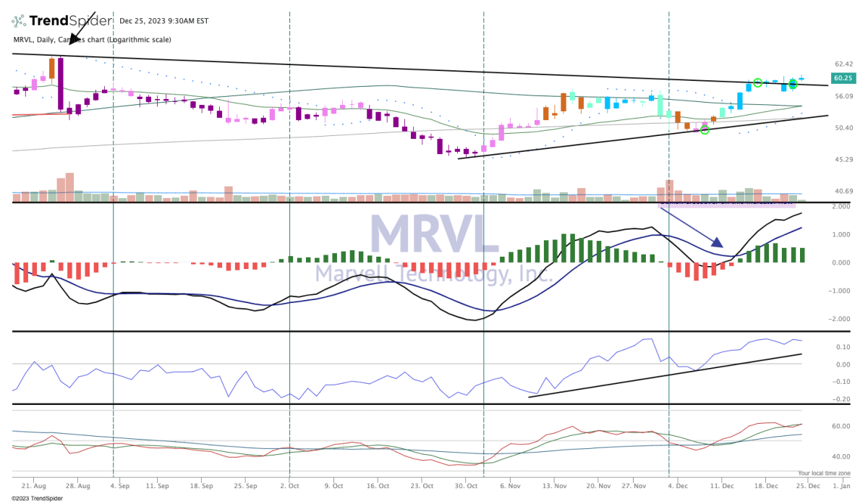Click the current price label 60.25
868x504 pixels.
click(x=843, y=78)
